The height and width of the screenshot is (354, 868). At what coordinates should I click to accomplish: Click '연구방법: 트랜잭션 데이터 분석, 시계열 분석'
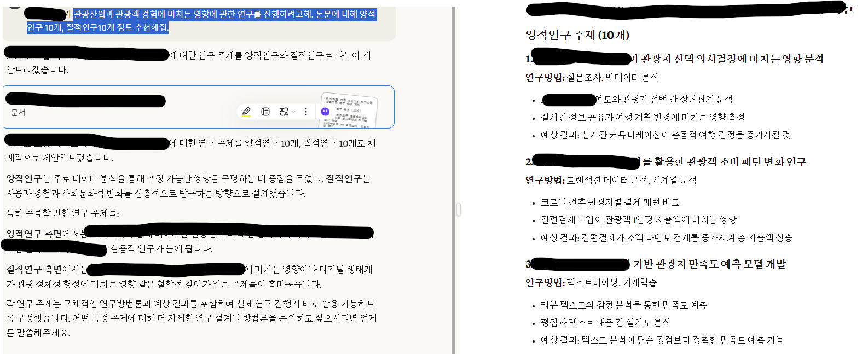[611, 180]
